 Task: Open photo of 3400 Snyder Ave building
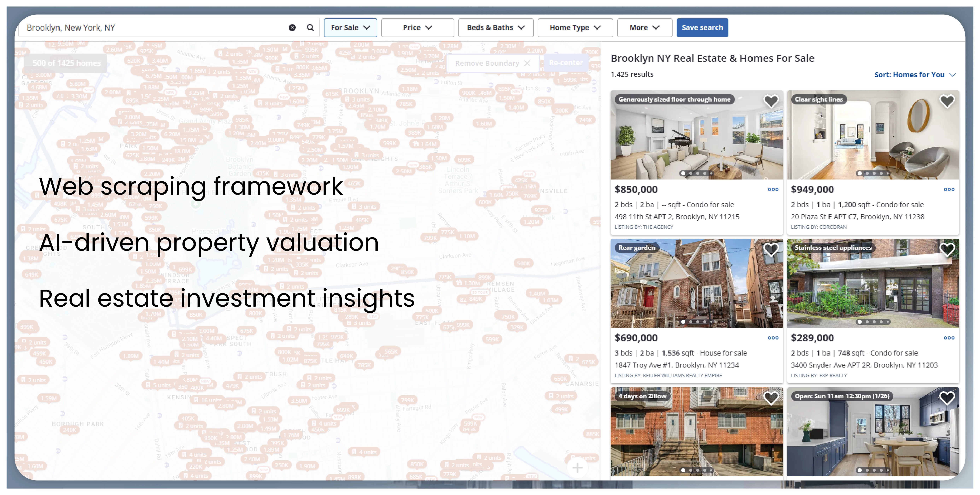[x=873, y=283]
